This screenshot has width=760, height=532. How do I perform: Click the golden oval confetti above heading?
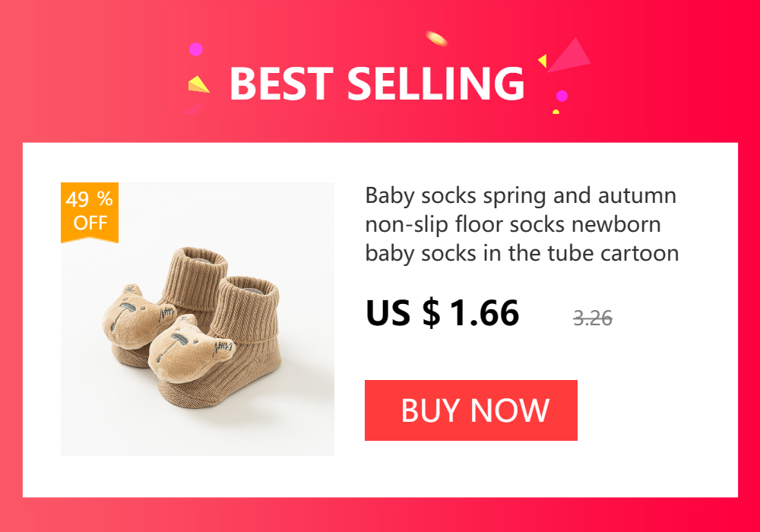[436, 38]
